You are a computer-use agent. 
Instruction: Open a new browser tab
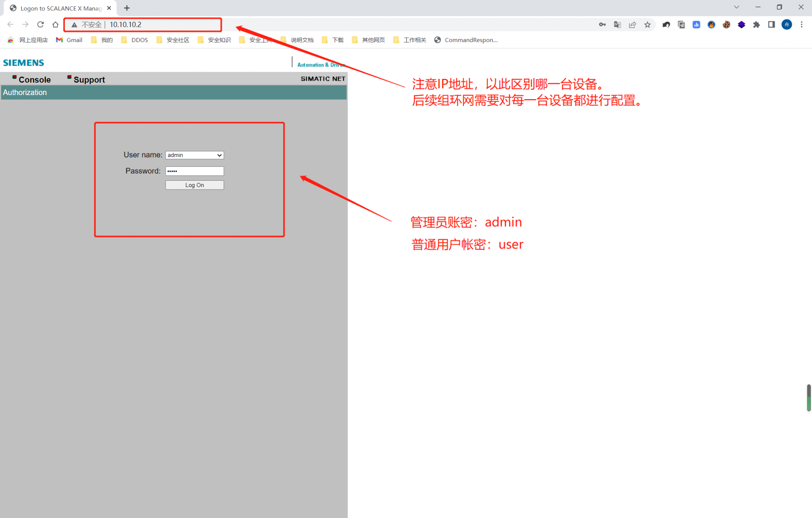pyautogui.click(x=127, y=8)
